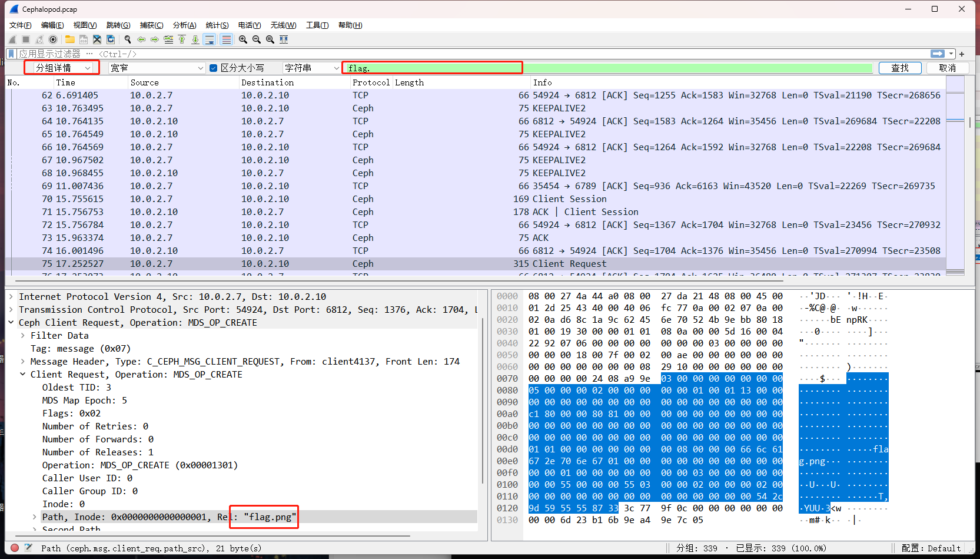Select packet 70 Client Session row
This screenshot has width=980, height=559.
tap(476, 199)
